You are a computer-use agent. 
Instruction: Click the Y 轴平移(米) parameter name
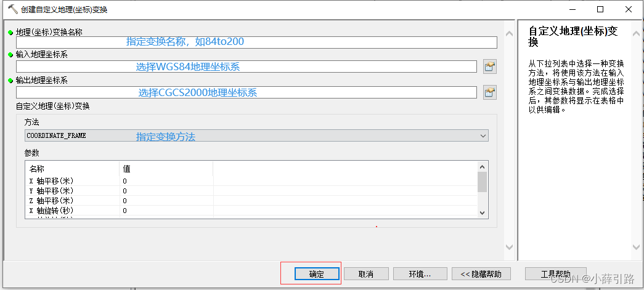(x=51, y=191)
